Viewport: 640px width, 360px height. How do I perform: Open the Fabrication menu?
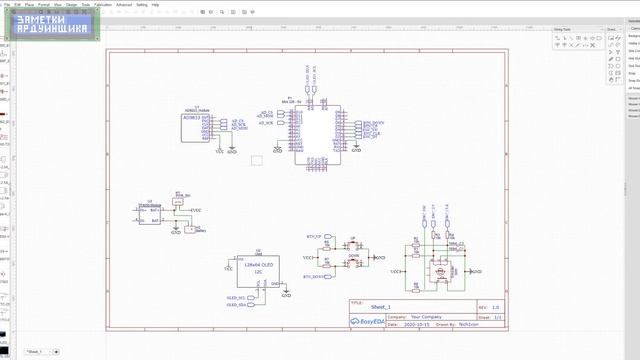103,5
